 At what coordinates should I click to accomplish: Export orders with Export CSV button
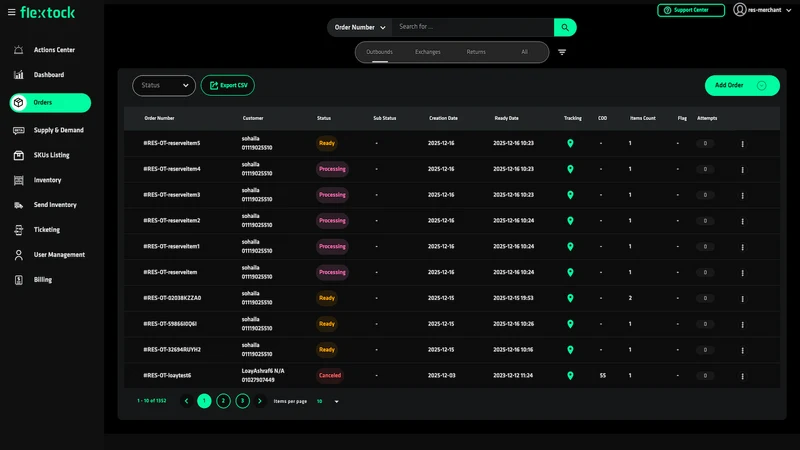tap(228, 85)
